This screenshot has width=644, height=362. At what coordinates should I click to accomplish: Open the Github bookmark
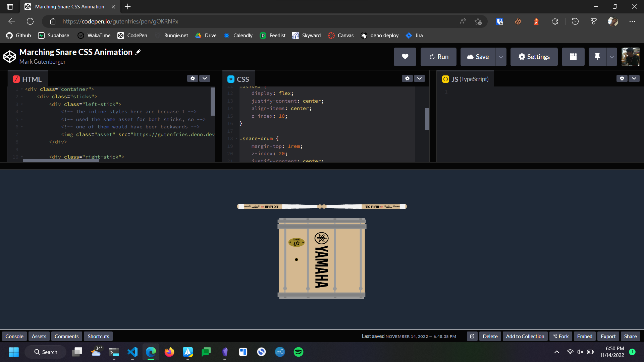tap(18, 36)
